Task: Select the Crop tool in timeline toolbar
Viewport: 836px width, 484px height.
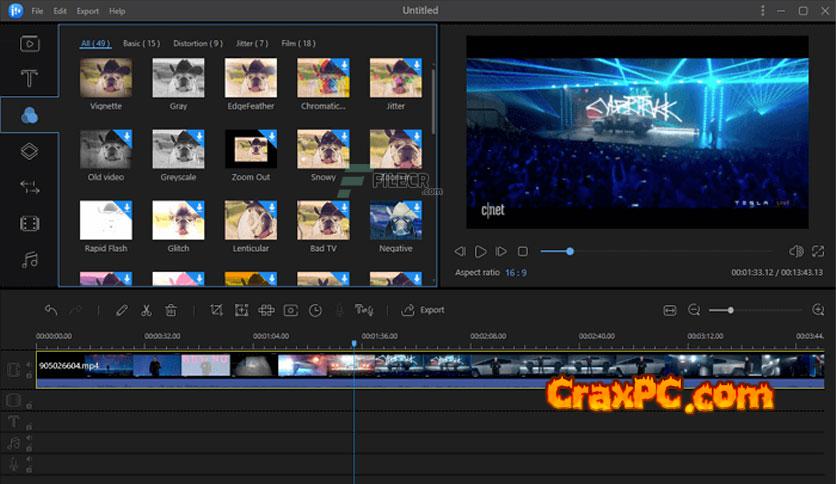Action: pos(217,310)
